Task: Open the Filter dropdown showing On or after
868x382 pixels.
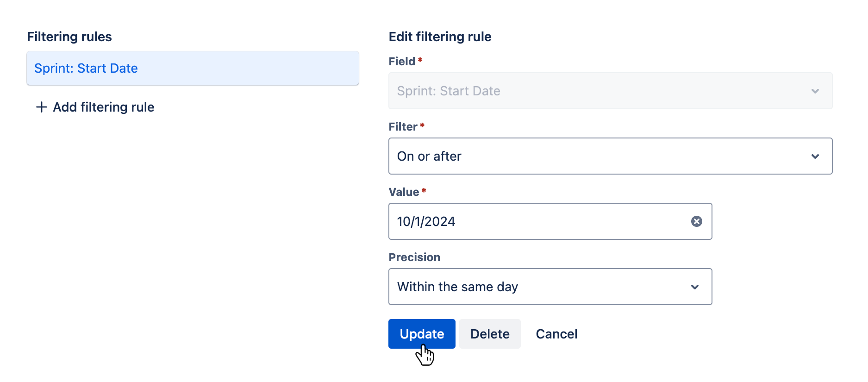Action: 610,156
